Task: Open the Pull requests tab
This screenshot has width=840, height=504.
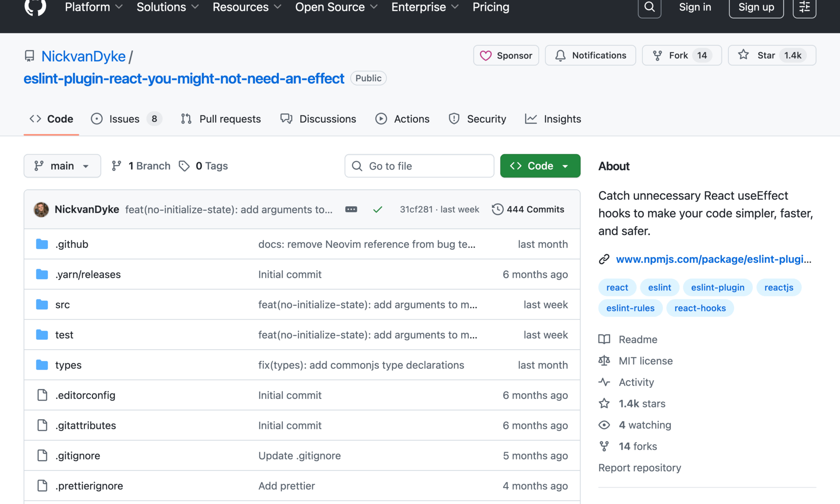Action: click(221, 119)
